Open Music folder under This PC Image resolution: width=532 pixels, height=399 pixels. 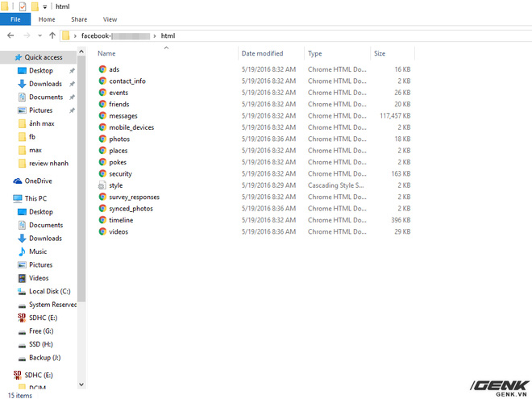tap(38, 251)
